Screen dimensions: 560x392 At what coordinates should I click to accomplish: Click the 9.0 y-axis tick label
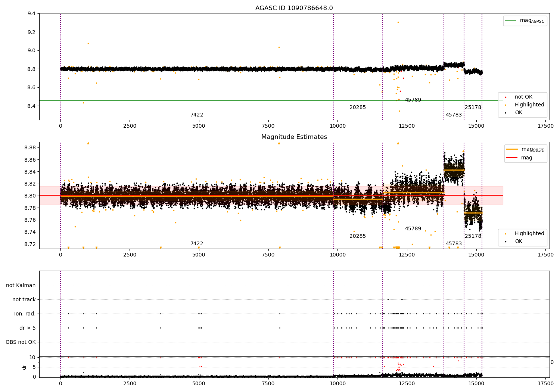click(x=31, y=51)
